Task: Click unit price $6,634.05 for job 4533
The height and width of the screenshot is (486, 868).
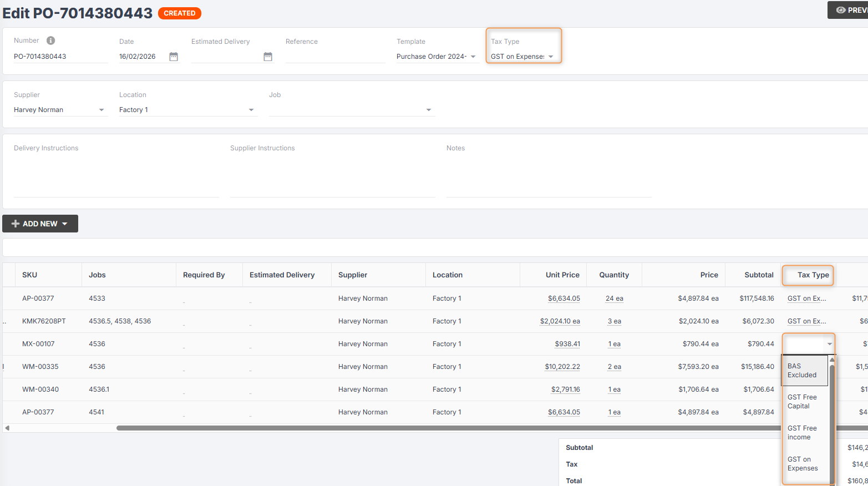Action: click(564, 298)
